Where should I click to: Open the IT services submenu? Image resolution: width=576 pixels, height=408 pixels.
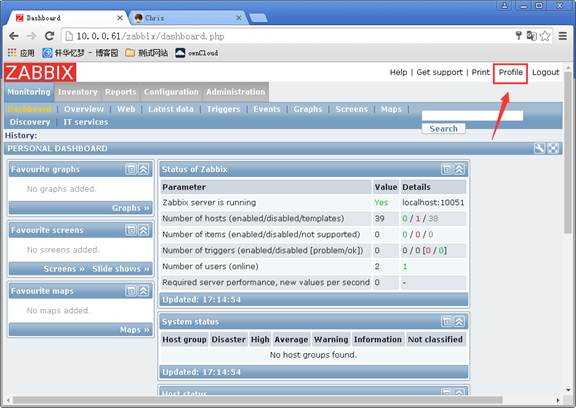(86, 122)
